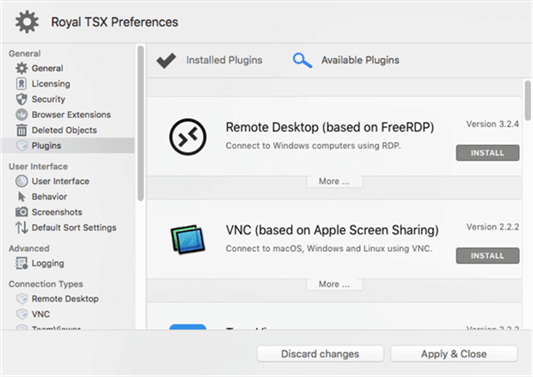This screenshot has width=533, height=377.
Task: Click the Default Sort Settings arrows icon
Action: 21,227
